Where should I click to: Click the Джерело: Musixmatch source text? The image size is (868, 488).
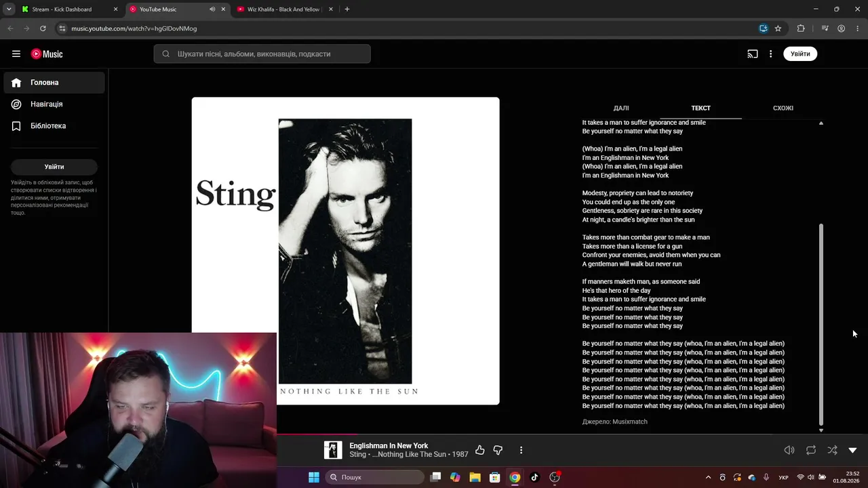point(614,422)
